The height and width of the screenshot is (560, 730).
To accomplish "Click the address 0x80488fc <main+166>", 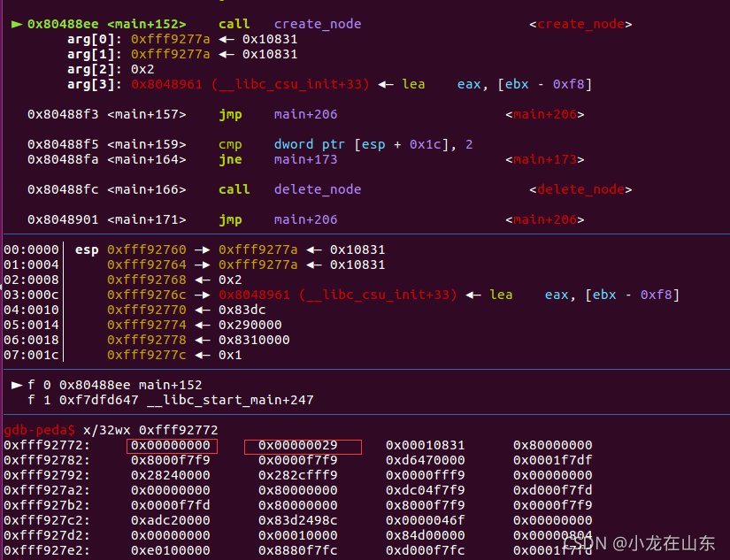I will coord(106,190).
